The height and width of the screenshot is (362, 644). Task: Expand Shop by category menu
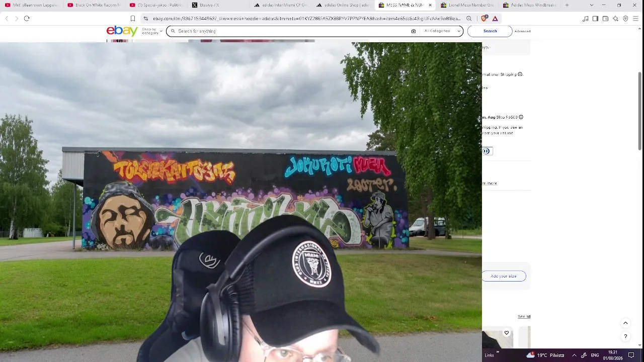(x=152, y=31)
